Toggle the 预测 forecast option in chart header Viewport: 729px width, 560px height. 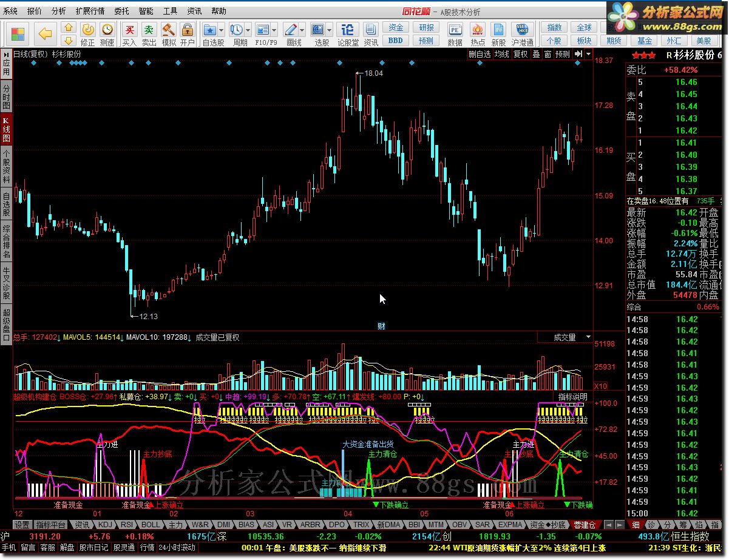click(563, 54)
